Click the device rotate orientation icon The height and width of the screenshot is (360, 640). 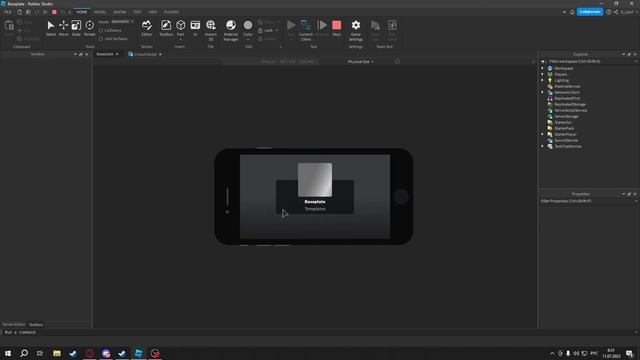[397, 62]
